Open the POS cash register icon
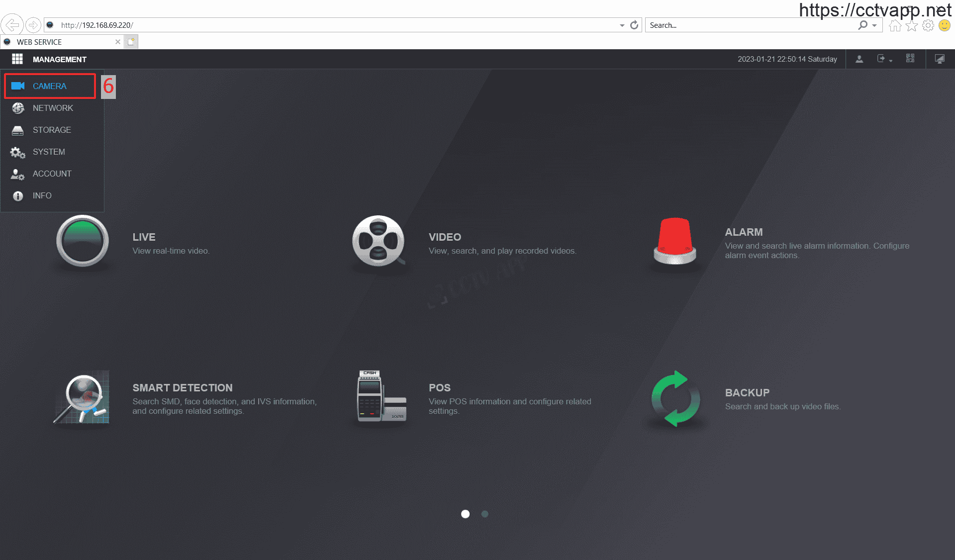This screenshot has height=560, width=955. (381, 397)
